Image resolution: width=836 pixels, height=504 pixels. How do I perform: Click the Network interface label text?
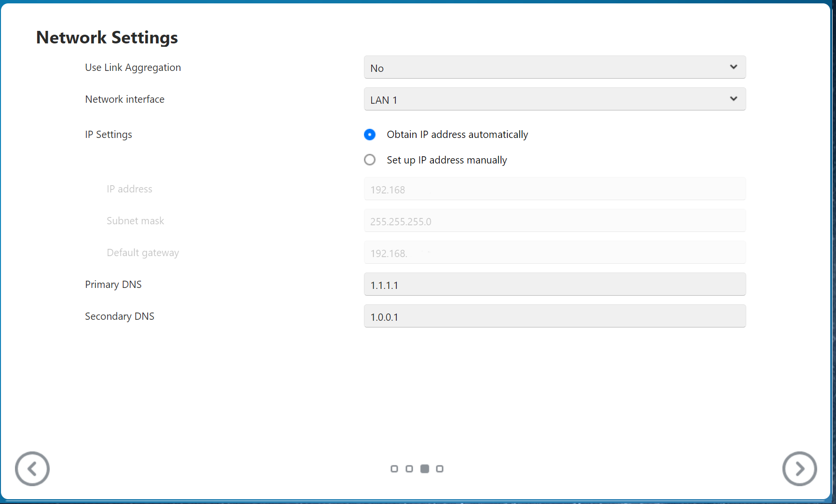125,99
